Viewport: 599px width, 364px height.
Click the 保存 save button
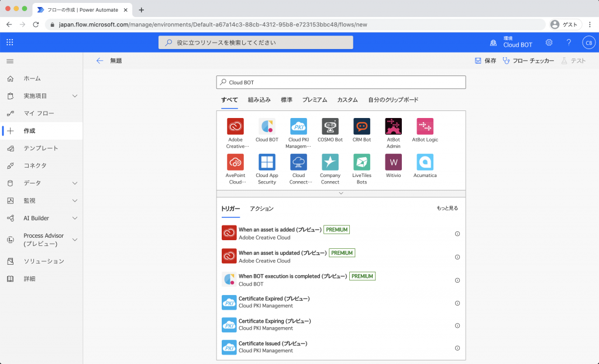pos(485,61)
